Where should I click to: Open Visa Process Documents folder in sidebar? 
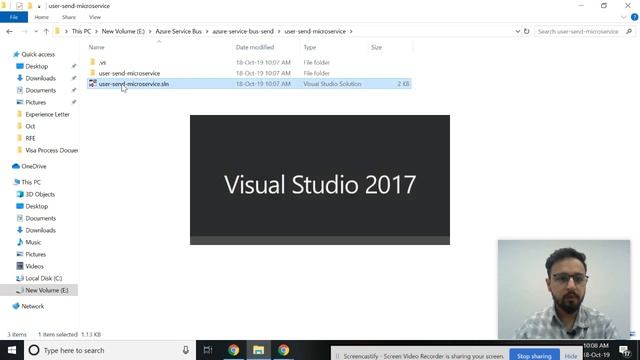[x=51, y=150]
